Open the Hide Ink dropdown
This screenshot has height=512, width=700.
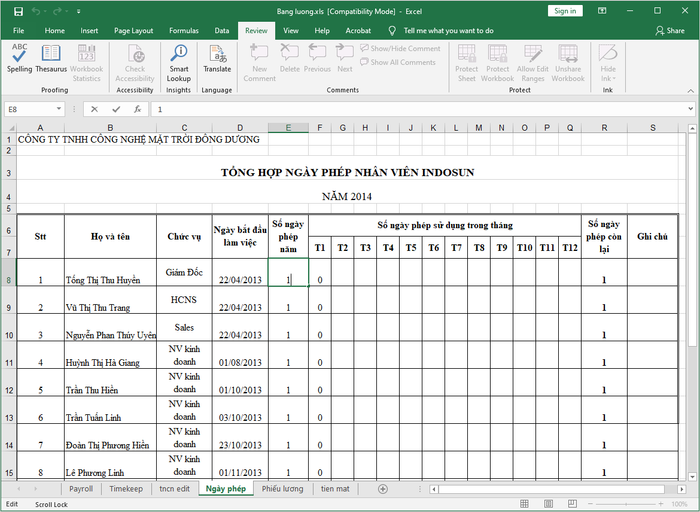608,63
